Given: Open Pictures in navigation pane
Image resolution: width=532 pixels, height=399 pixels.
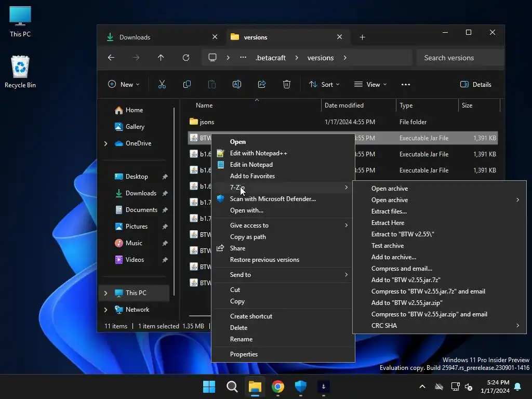Looking at the screenshot, I should pyautogui.click(x=137, y=227).
